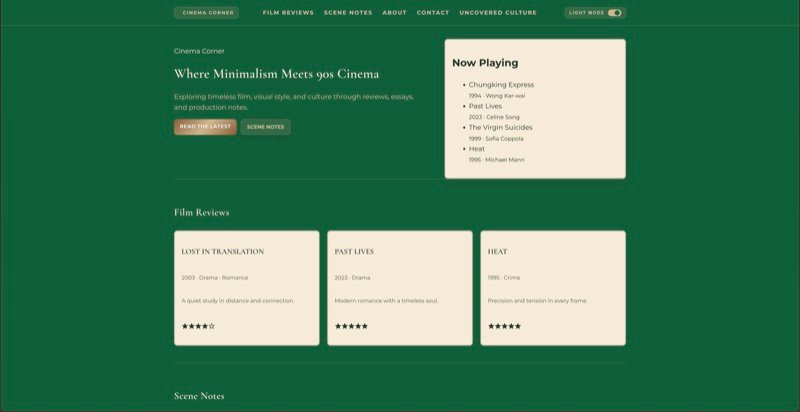Click the '1994 · Wong Kar-wai' text
800x412 pixels.
pos(497,96)
